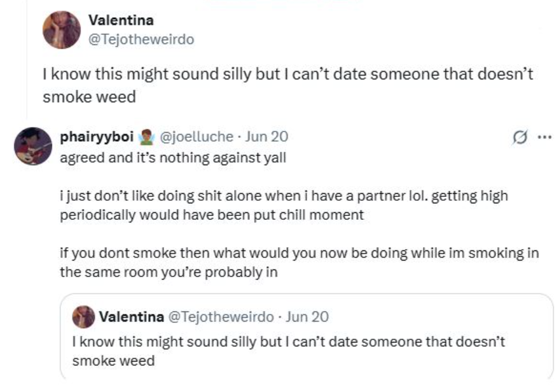Viewport: 559px width, 392px height.
Task: Open the Grok explain icon on reply
Action: point(520,137)
